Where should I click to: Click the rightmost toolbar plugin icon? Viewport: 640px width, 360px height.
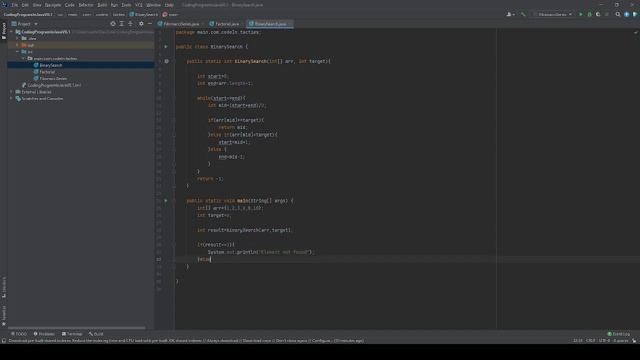click(635, 14)
